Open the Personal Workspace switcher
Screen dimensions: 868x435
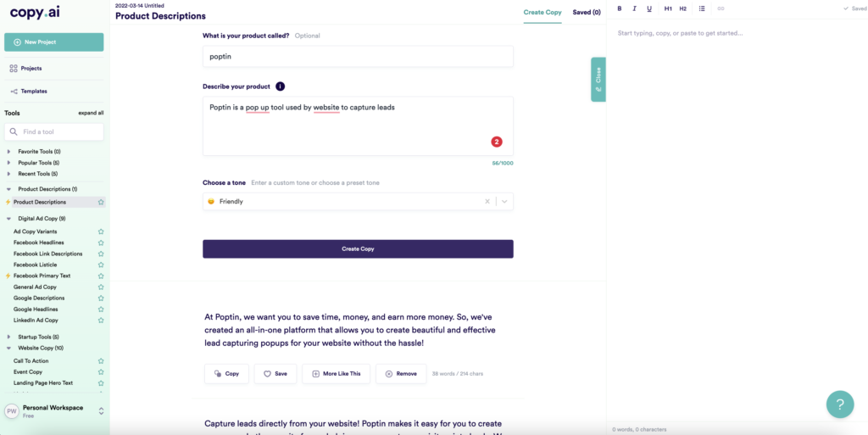(53, 410)
